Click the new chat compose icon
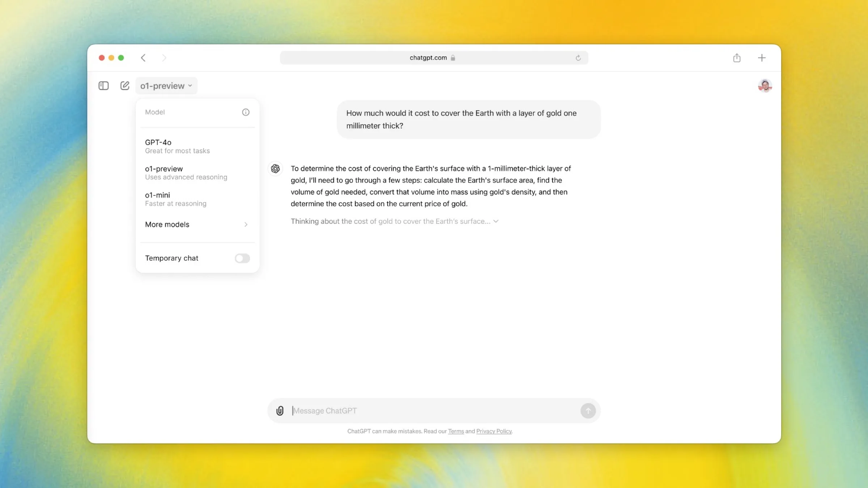Viewport: 868px width, 488px height. 125,85
